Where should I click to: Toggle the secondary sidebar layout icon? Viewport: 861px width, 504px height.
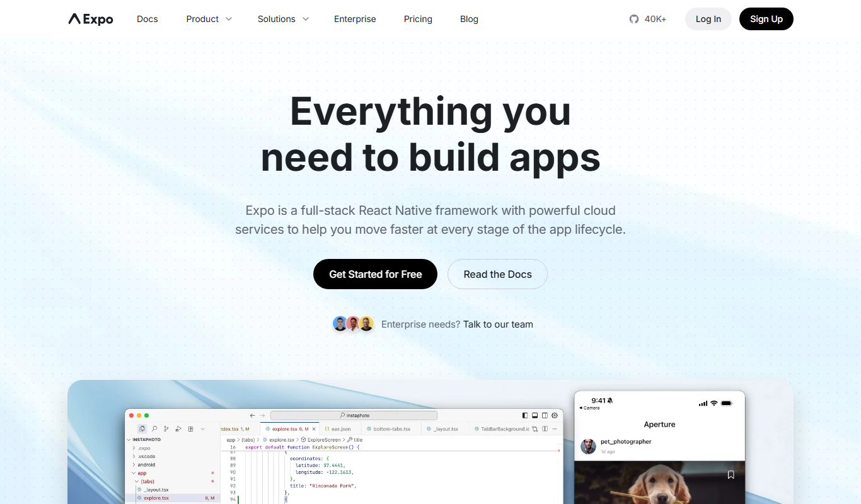[545, 416]
